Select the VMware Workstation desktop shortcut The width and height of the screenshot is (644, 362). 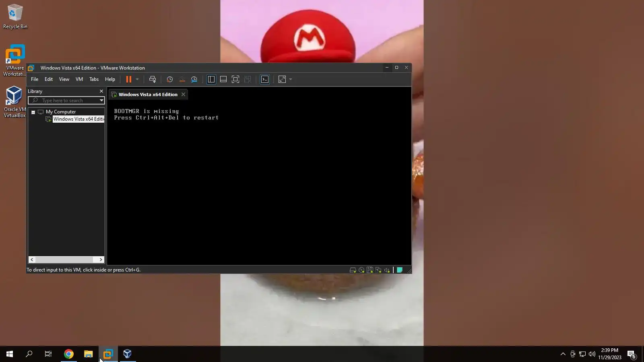pyautogui.click(x=15, y=60)
